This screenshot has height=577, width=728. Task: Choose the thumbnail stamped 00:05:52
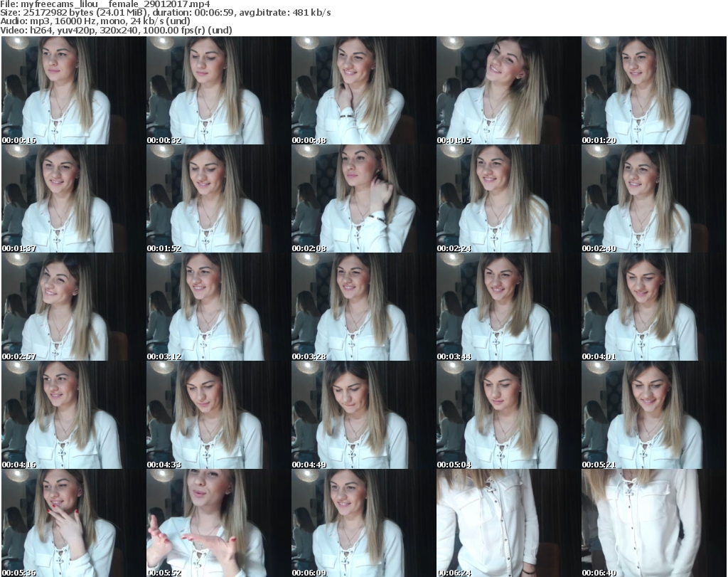[x=219, y=523]
